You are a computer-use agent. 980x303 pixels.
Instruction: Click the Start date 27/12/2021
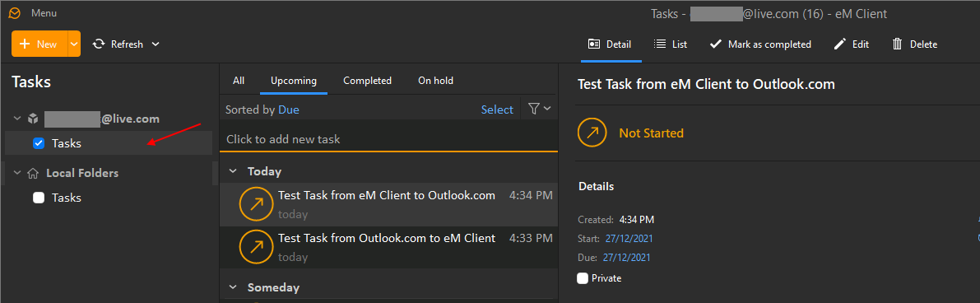click(x=629, y=239)
